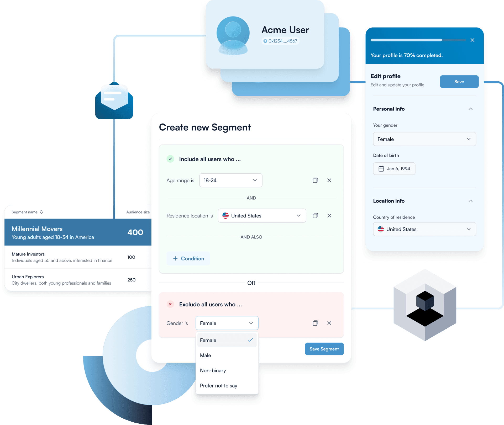
Task: Click Save button on edit profile
Action: 459,82
